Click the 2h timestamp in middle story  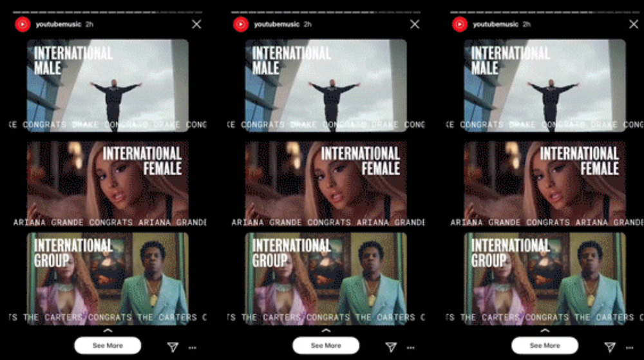coord(307,24)
